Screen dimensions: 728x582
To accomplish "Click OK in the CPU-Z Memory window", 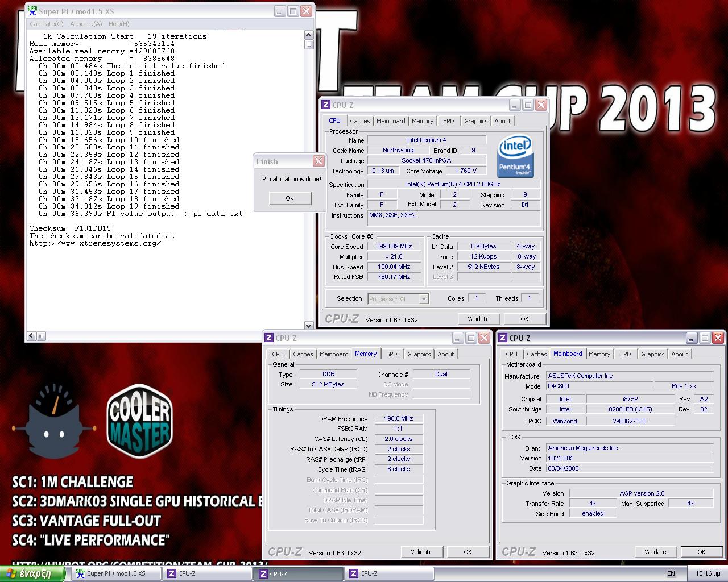I will click(x=468, y=552).
